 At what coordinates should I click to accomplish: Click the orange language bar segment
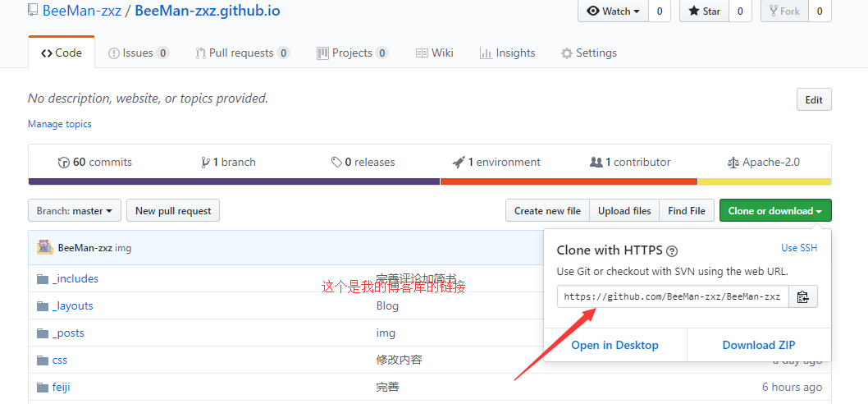[x=569, y=181]
